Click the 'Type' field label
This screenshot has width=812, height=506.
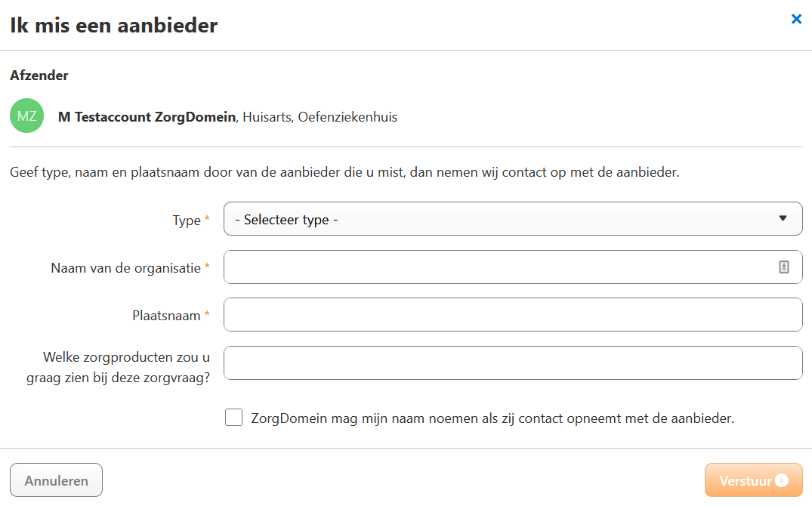pyautogui.click(x=187, y=220)
